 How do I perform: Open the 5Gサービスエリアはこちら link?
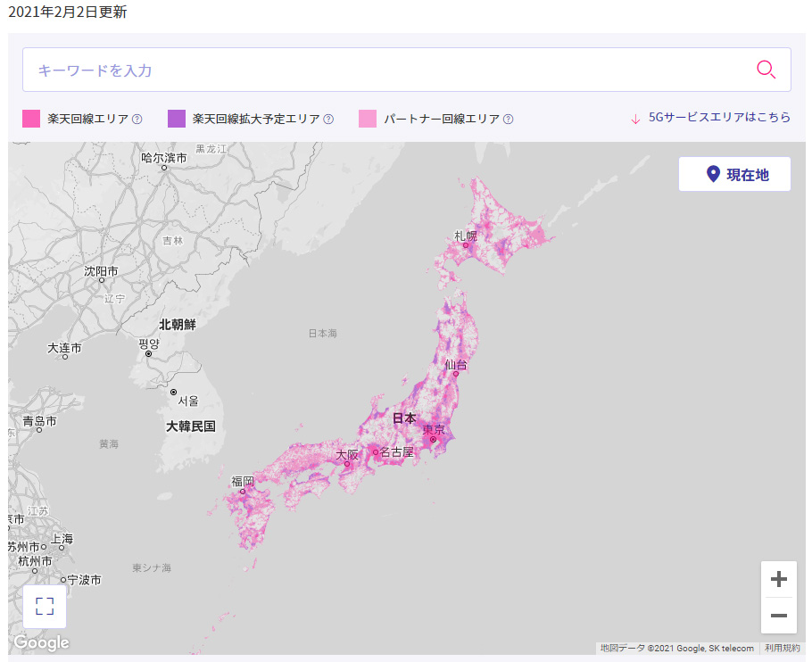(x=719, y=118)
